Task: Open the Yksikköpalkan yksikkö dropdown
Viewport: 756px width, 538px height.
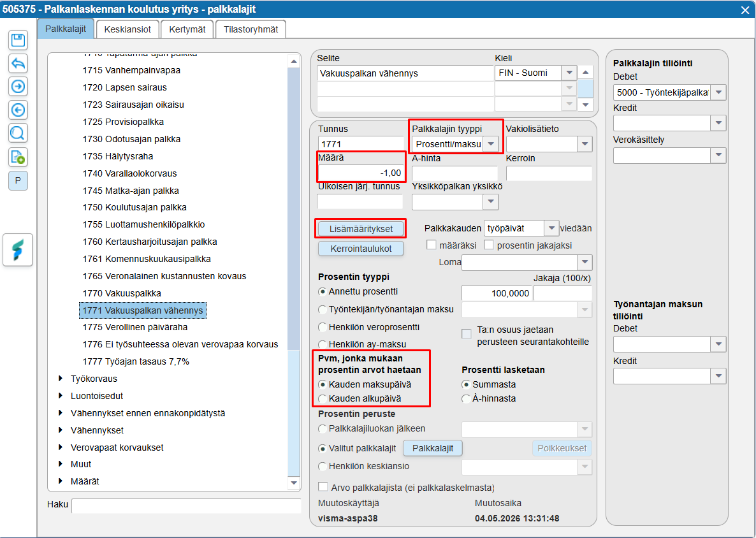Action: click(x=491, y=202)
